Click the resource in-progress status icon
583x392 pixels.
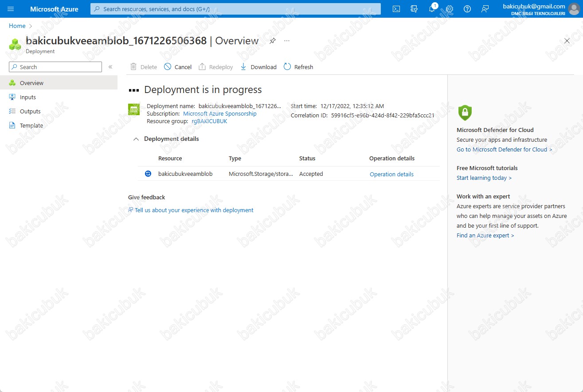coord(148,174)
